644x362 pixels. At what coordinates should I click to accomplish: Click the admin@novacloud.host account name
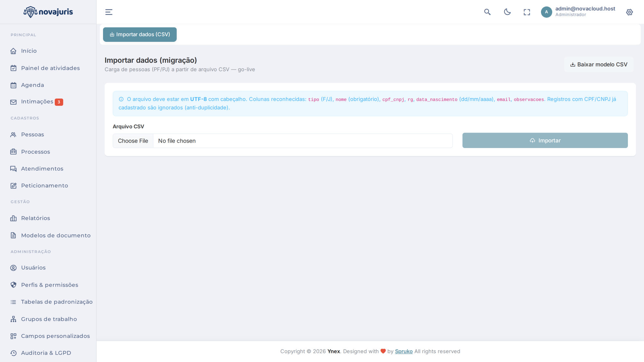[x=585, y=9]
